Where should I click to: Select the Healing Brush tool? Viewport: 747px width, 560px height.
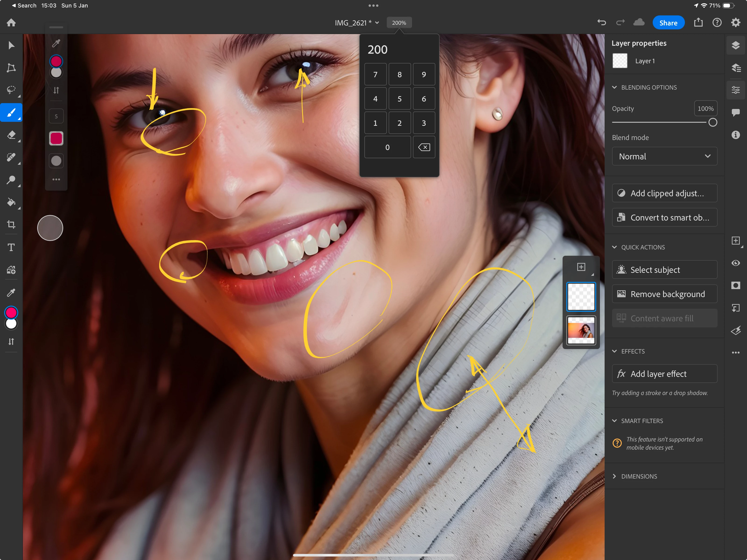(x=11, y=157)
